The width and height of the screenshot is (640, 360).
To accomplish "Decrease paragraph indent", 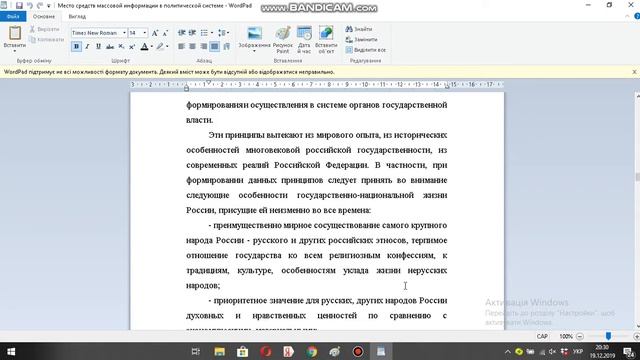I will tap(182, 33).
